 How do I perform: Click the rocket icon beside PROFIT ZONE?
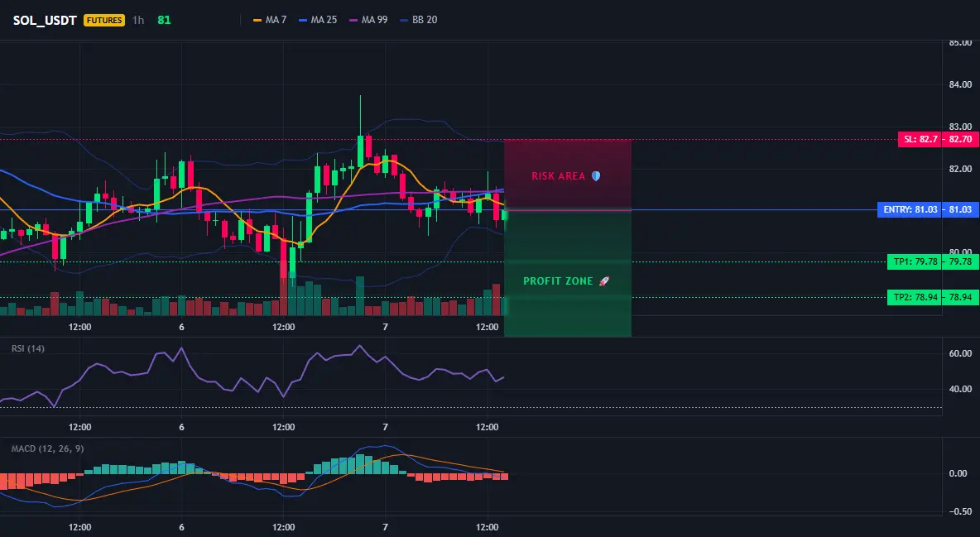[603, 281]
